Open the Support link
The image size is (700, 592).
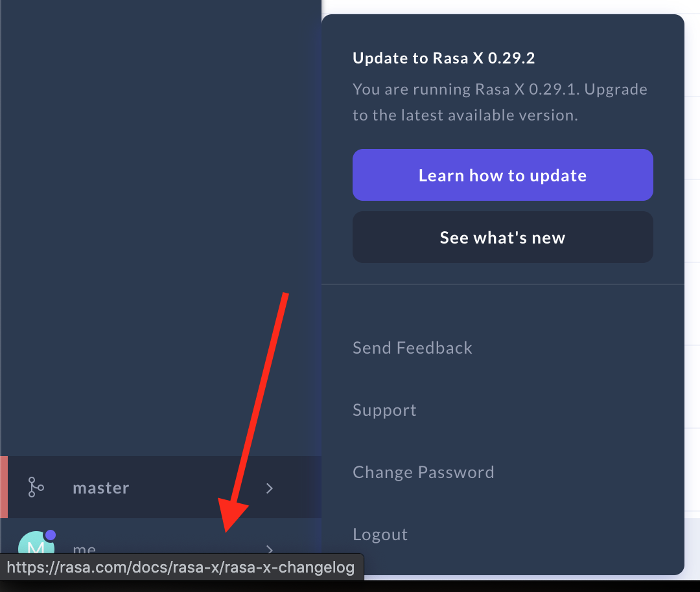[384, 409]
